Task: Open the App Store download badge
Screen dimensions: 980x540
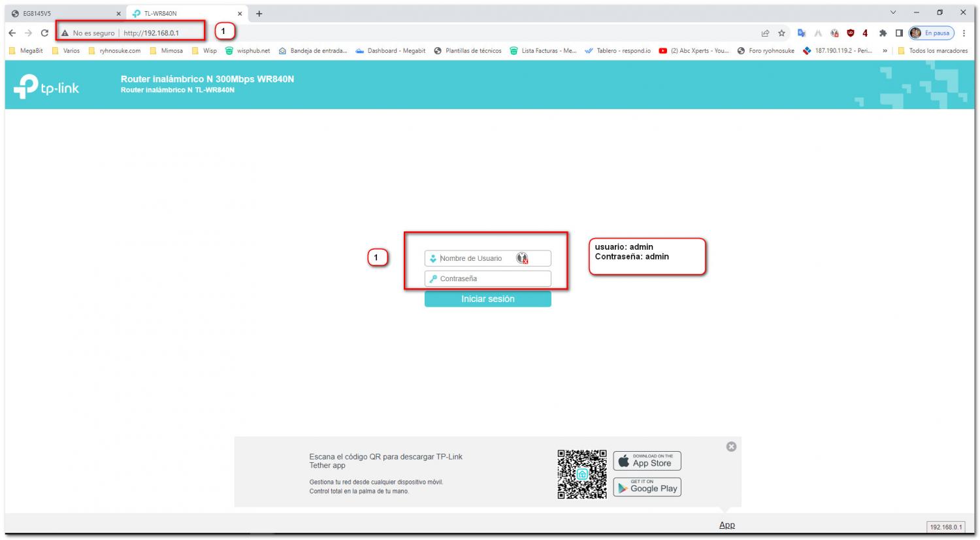Action: coord(647,461)
